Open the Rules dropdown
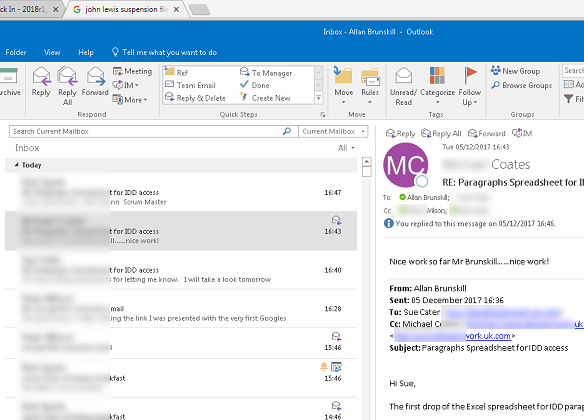The height and width of the screenshot is (420, 584). tap(370, 86)
